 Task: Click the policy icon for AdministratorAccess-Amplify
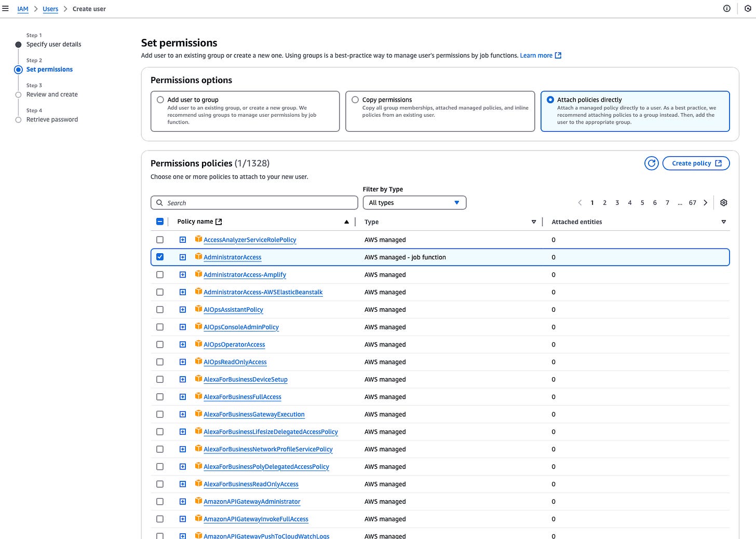point(198,274)
